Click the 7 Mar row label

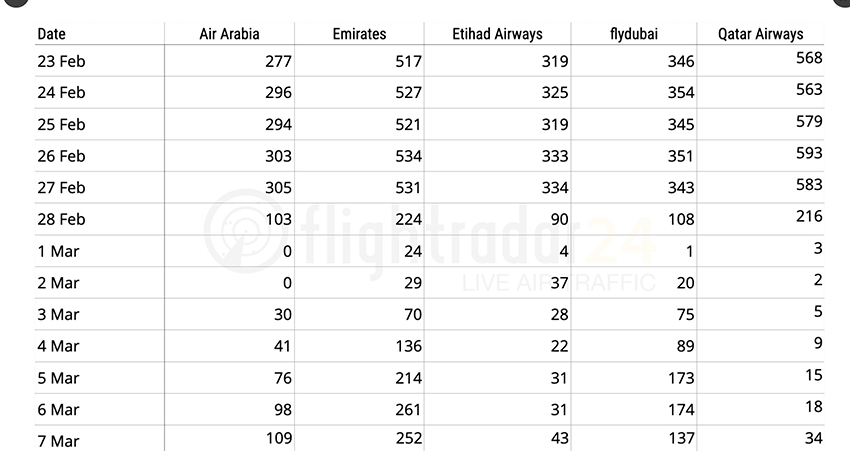(x=58, y=441)
